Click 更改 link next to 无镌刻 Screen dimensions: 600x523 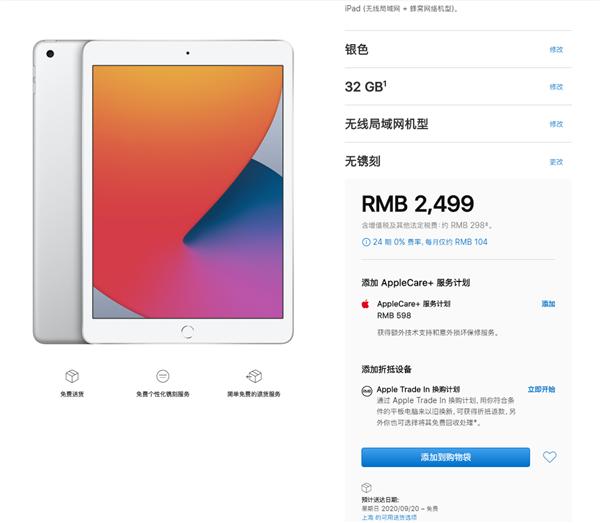tap(556, 162)
